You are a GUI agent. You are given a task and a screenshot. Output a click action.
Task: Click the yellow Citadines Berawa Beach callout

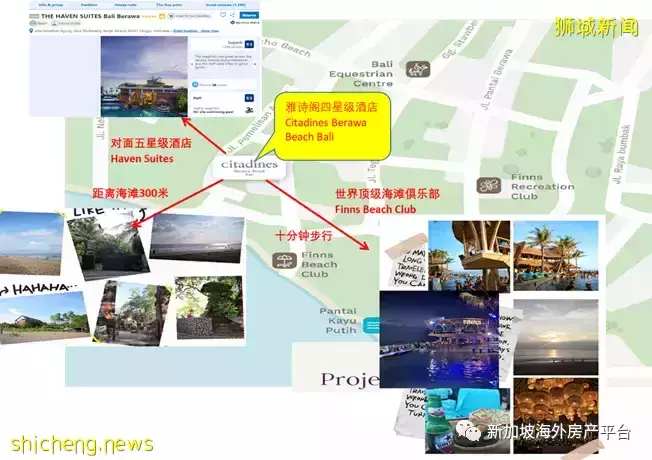pos(332,126)
